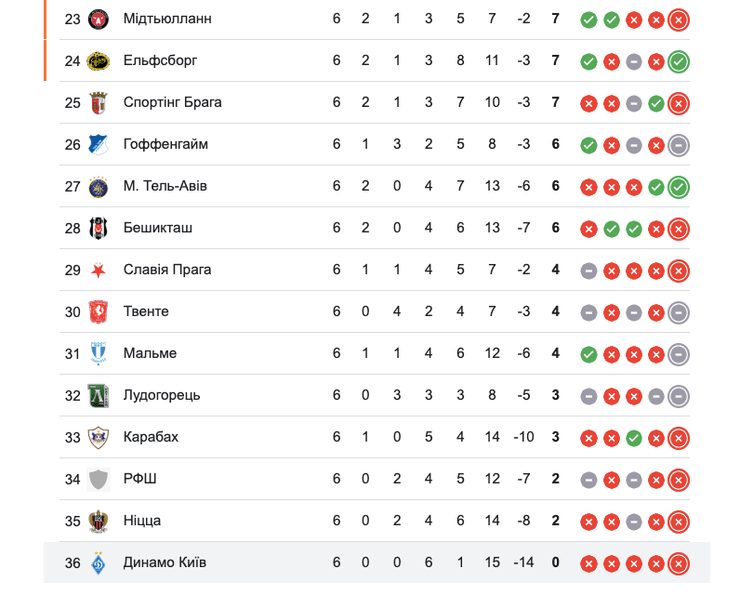Click Hoffenheim's latest grey draw indicator
740x595 pixels.
pos(678,145)
